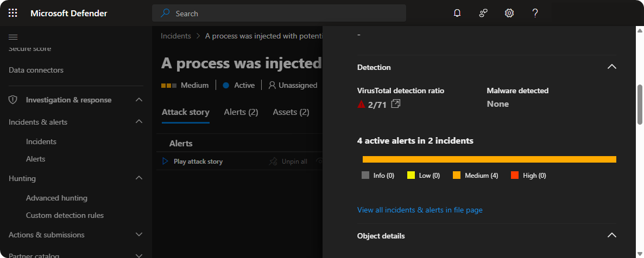Image resolution: width=644 pixels, height=258 pixels.
Task: Go to Incidents breadcrumb link
Action: [176, 36]
